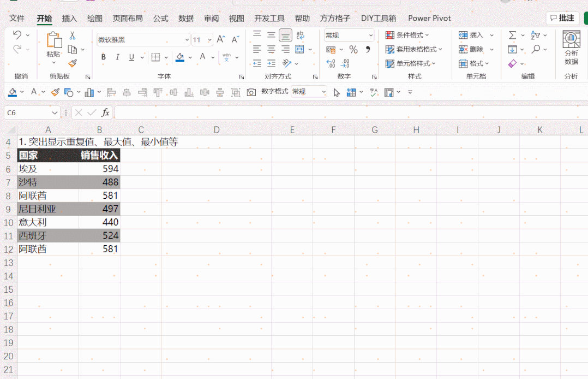Apply font color A in the font group
Screen dimensions: 588x379
(202, 57)
